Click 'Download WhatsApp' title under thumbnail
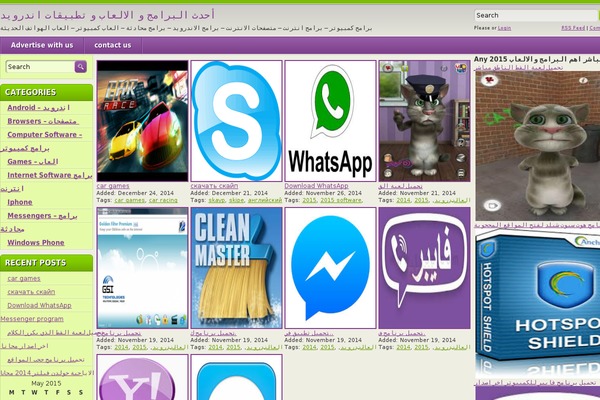Viewport: 600px width, 400px height. pyautogui.click(x=316, y=186)
